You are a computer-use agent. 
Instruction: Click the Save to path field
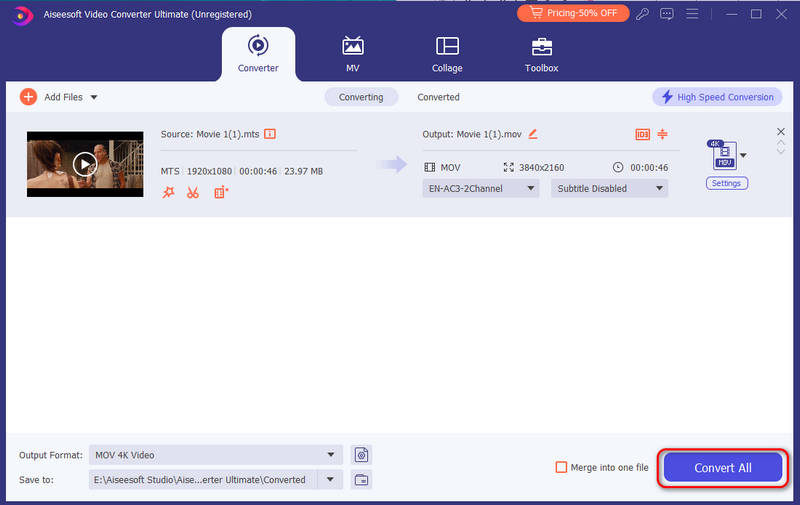click(x=203, y=479)
